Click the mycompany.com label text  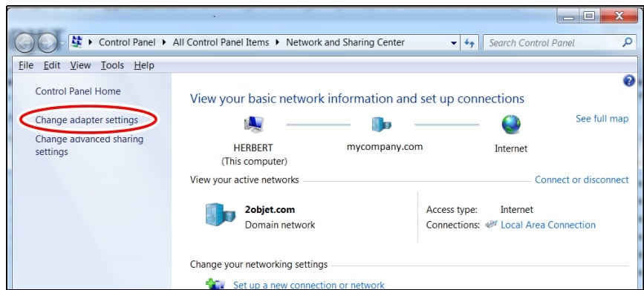point(385,147)
